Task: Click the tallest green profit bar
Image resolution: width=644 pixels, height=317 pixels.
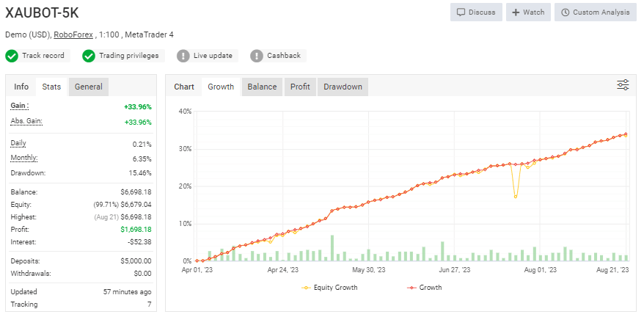Action: [332, 248]
